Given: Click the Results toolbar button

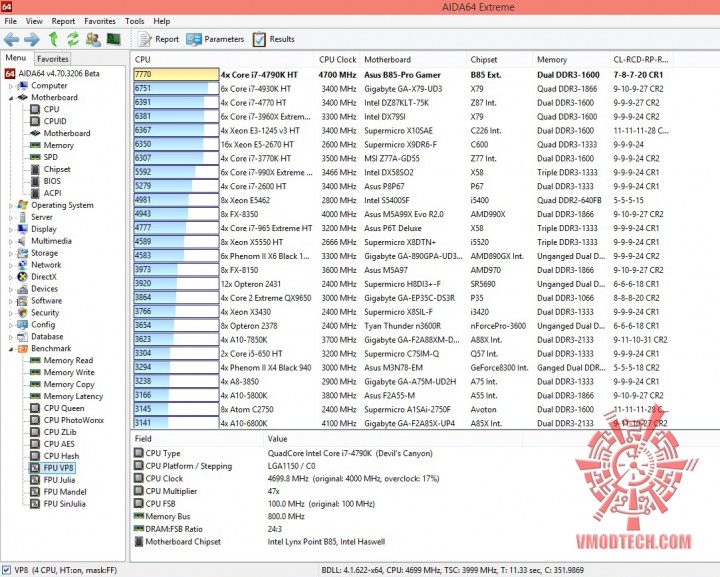Looking at the screenshot, I should [x=273, y=39].
